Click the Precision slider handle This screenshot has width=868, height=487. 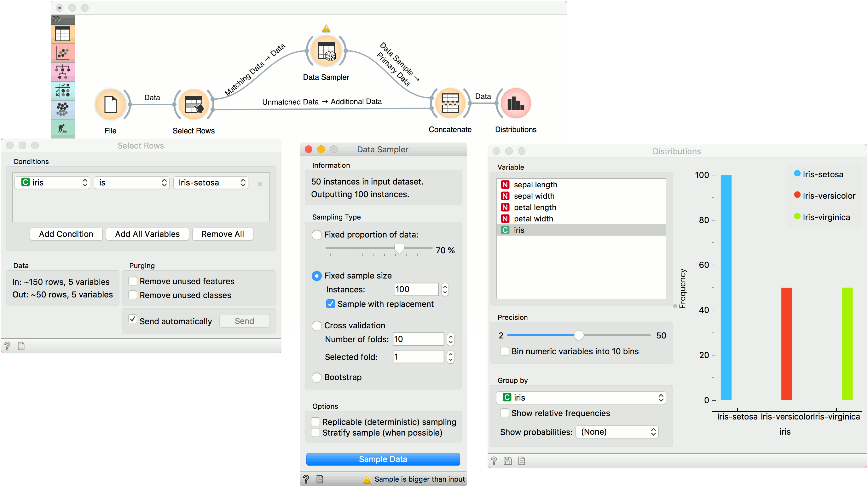[579, 335]
